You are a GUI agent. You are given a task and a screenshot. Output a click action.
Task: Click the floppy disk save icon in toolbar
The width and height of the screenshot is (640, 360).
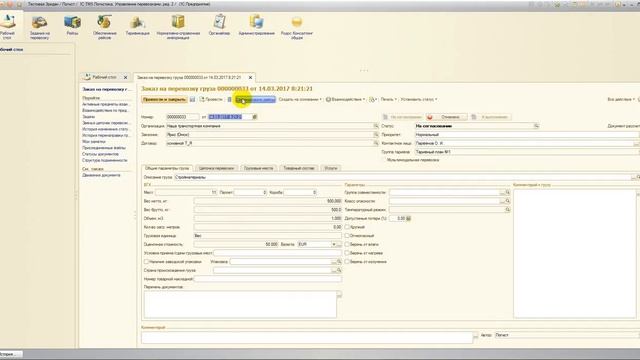(x=193, y=99)
